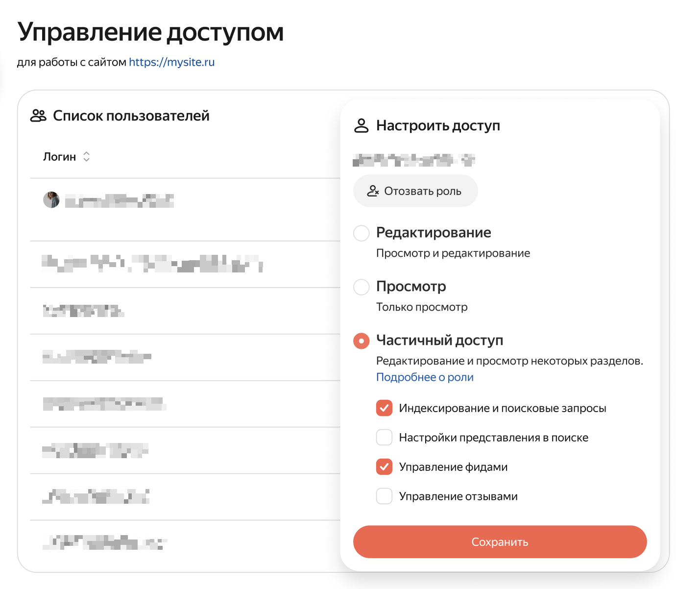Choose the Частичный доступ radio button
Screen dimensions: 700x589
point(362,341)
